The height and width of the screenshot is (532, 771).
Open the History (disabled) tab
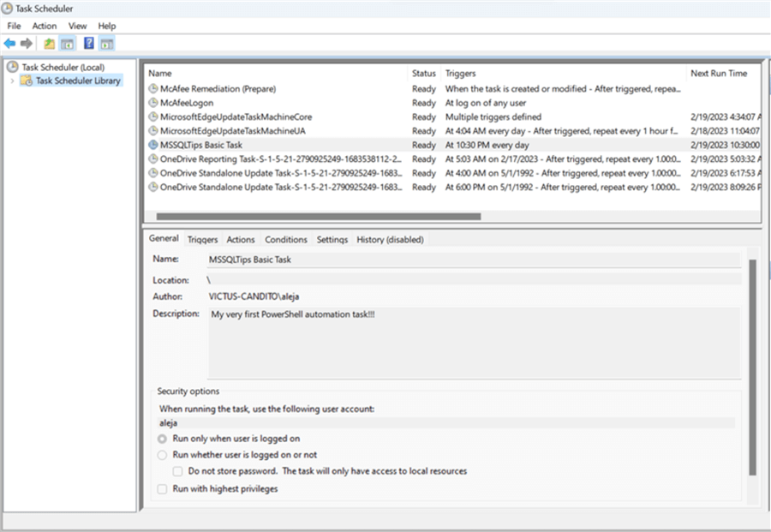coord(390,240)
